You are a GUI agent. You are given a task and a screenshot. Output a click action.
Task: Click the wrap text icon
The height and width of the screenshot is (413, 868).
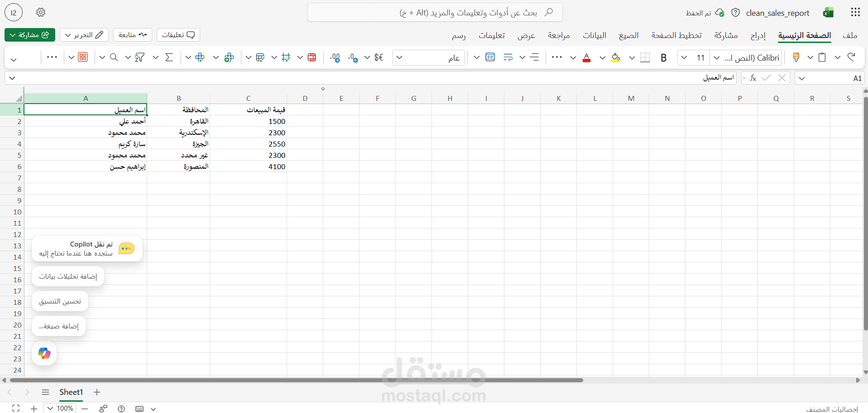tap(508, 57)
